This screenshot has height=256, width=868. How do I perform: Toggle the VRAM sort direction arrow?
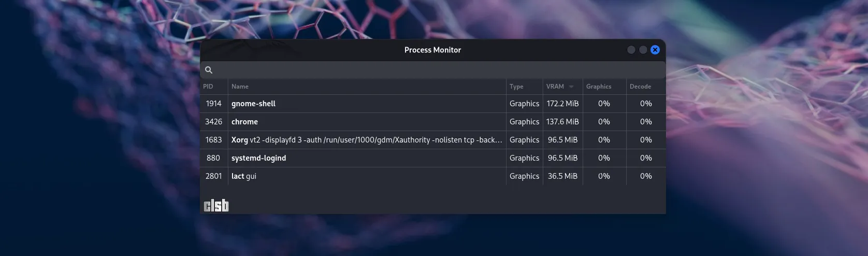[571, 87]
